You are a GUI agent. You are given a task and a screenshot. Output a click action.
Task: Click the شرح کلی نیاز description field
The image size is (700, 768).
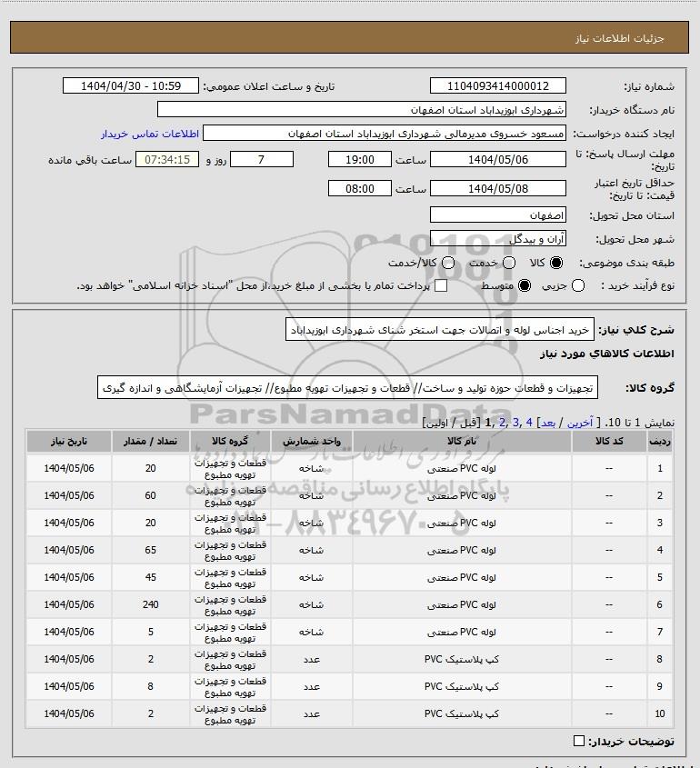click(440, 330)
